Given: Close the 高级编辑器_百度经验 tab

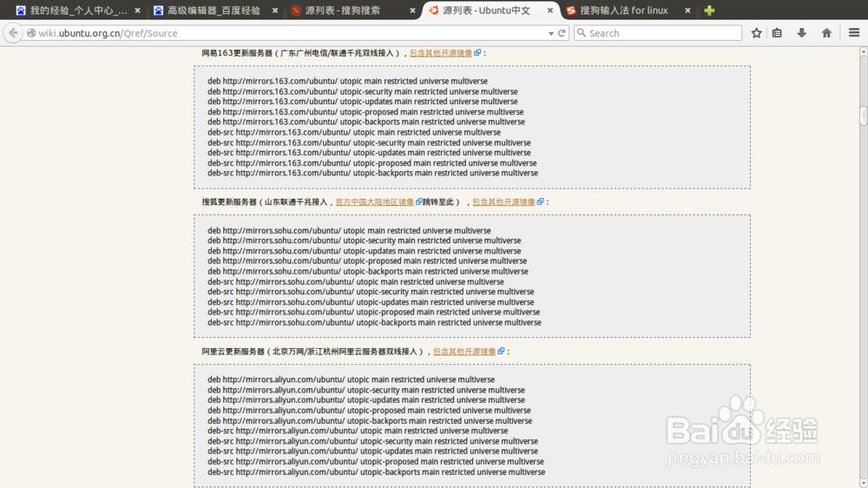Looking at the screenshot, I should (x=274, y=10).
